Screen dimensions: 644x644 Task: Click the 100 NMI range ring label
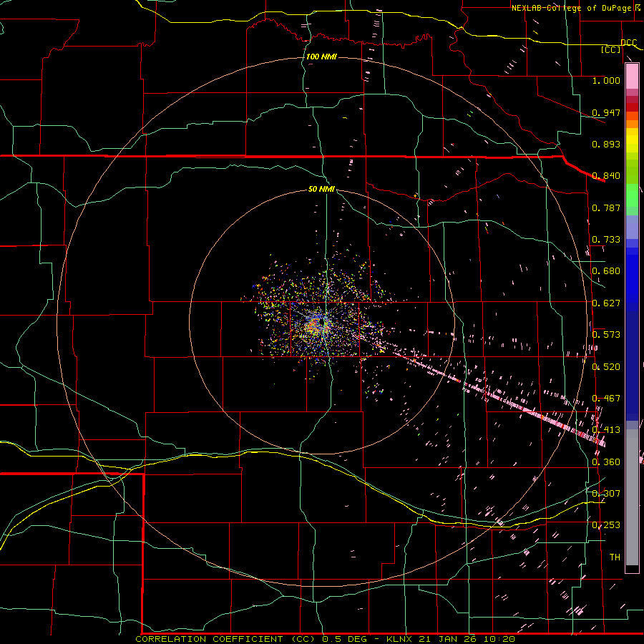tap(321, 57)
